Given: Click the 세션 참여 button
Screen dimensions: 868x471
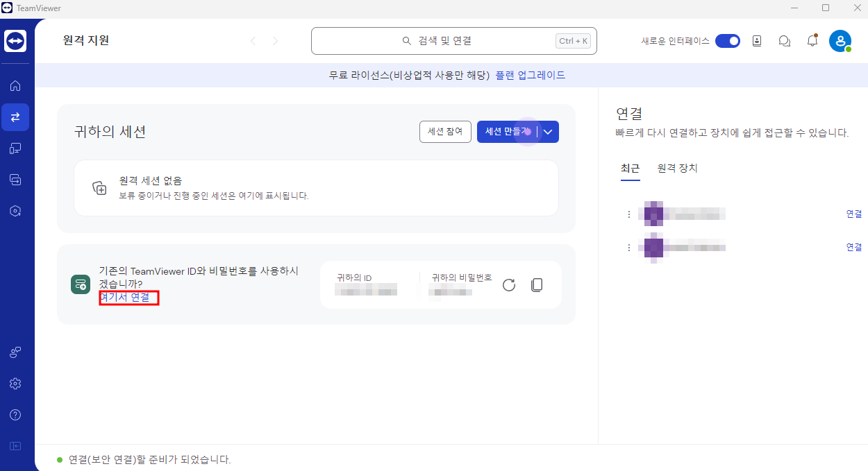Looking at the screenshot, I should pos(445,132).
